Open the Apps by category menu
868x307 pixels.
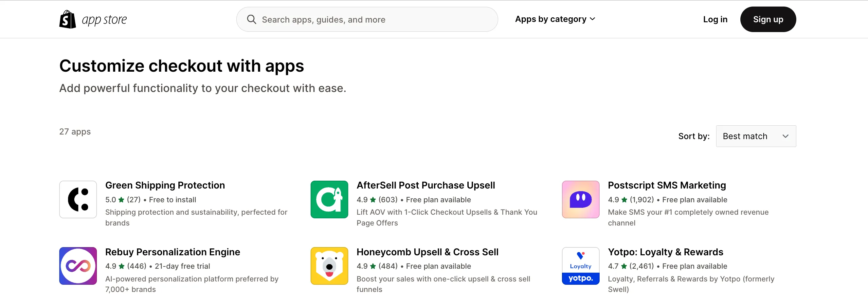551,19
